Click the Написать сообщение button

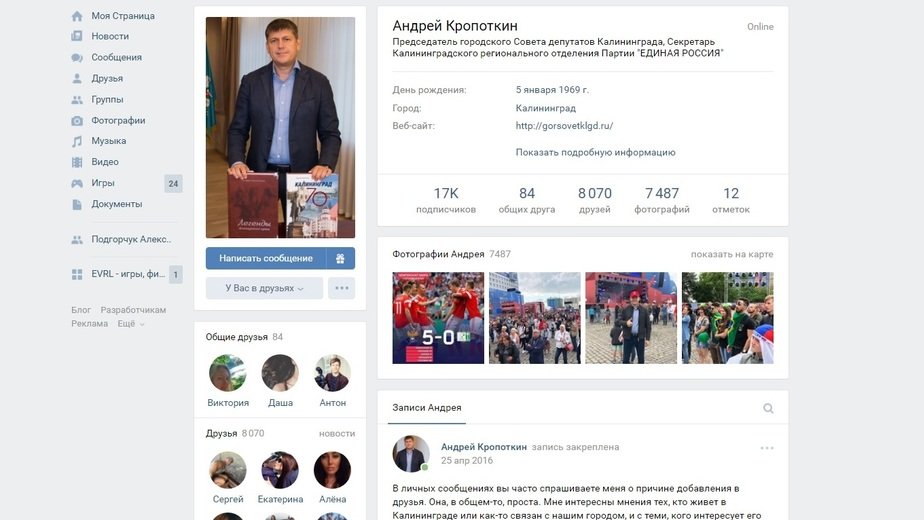coord(266,258)
